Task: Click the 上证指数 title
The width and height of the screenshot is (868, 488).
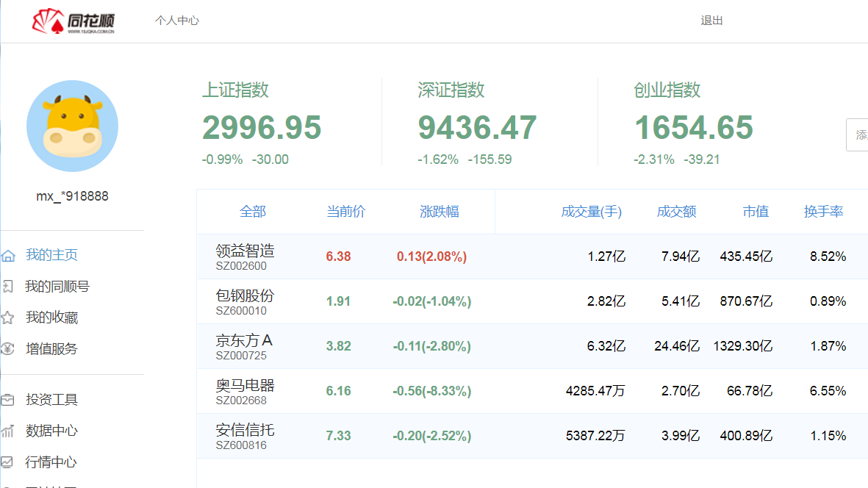Action: (235, 90)
